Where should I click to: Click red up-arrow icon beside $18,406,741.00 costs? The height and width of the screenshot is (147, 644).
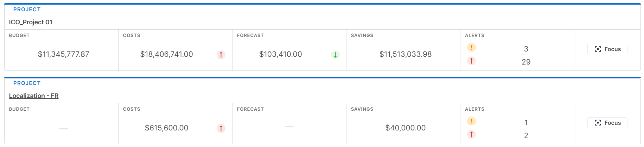click(221, 55)
